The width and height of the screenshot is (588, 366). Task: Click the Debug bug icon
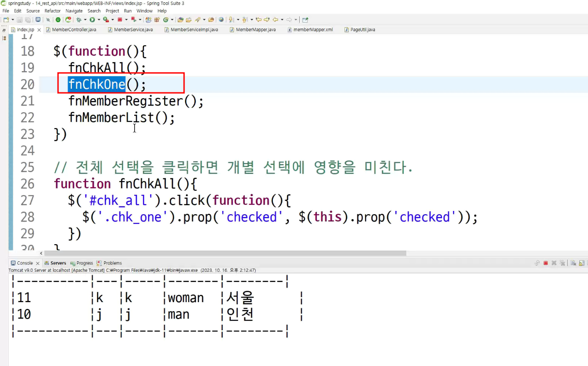click(x=79, y=20)
